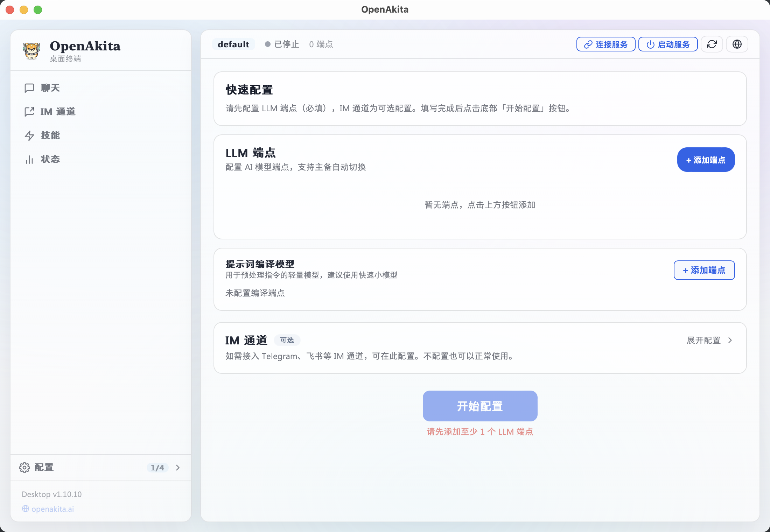Image resolution: width=770 pixels, height=532 pixels.
Task: Open the openakita.ai website link
Action: (52, 509)
